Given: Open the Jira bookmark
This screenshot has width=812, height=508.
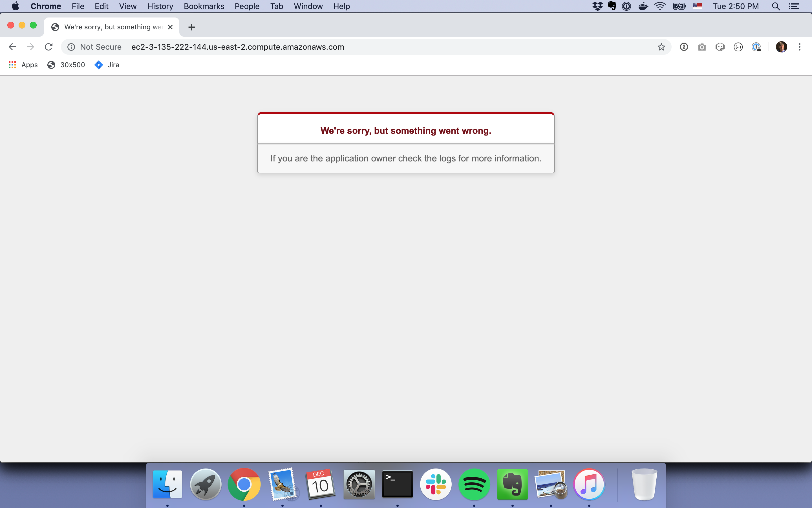Looking at the screenshot, I should (107, 65).
